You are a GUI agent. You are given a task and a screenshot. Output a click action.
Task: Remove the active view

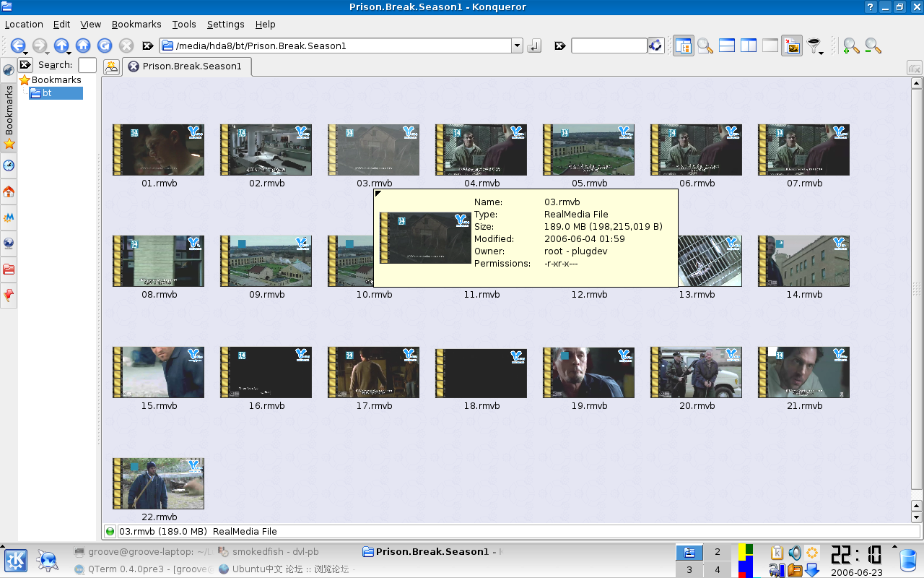point(770,46)
